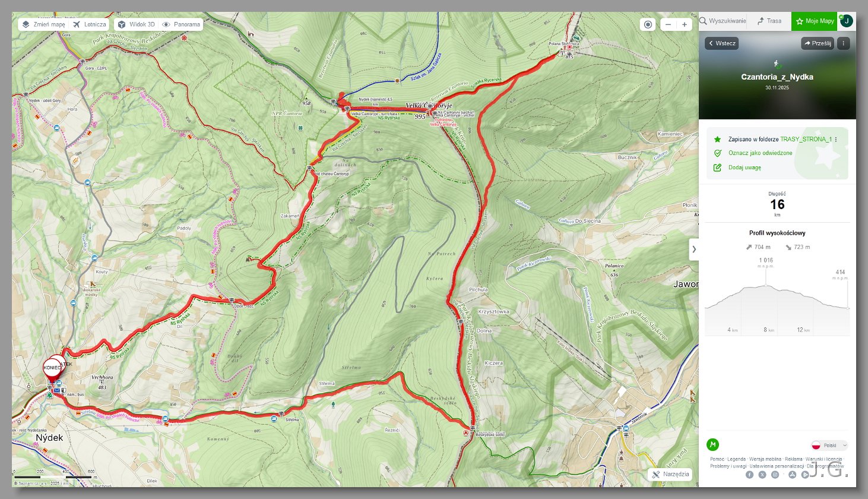Click Oznacz jako odwiedzone link

[760, 153]
